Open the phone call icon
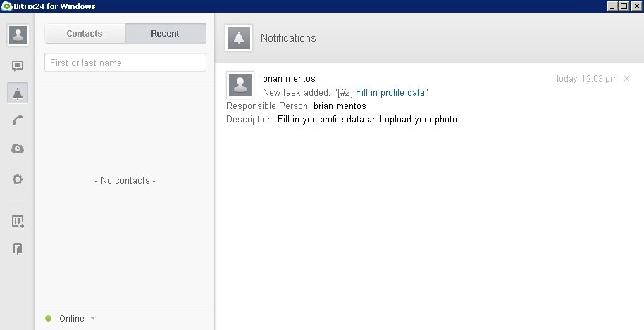 18,120
